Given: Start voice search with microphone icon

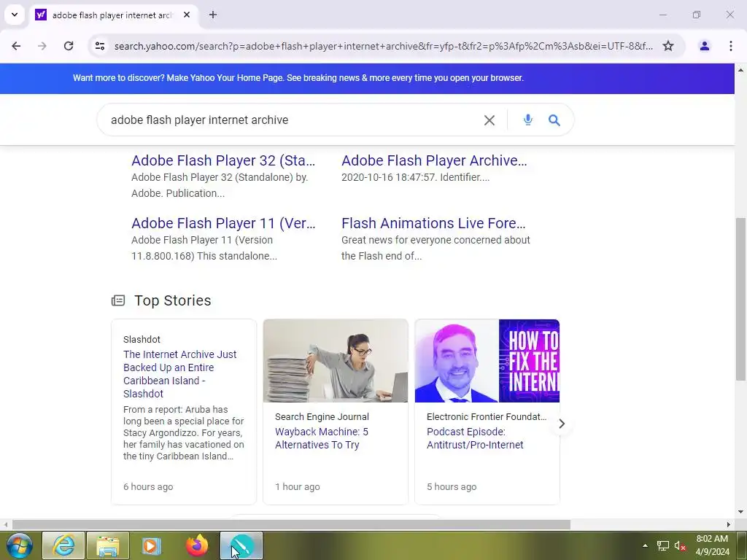Looking at the screenshot, I should coord(527,120).
